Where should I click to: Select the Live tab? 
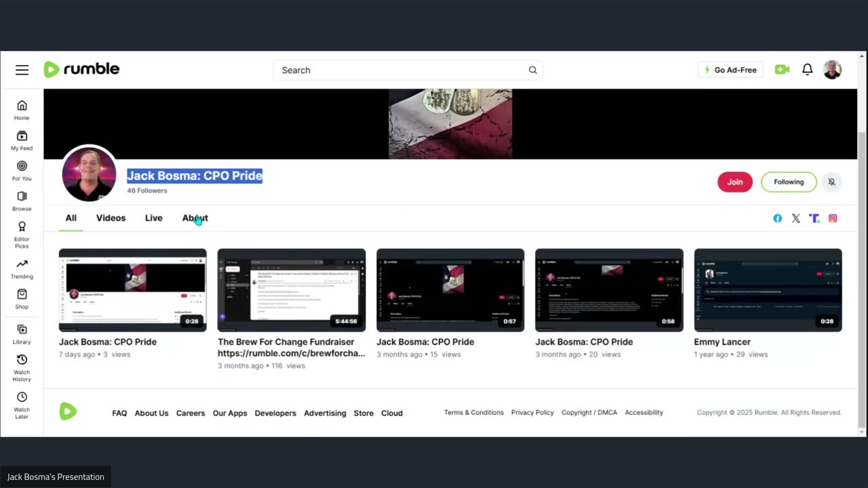click(x=153, y=218)
